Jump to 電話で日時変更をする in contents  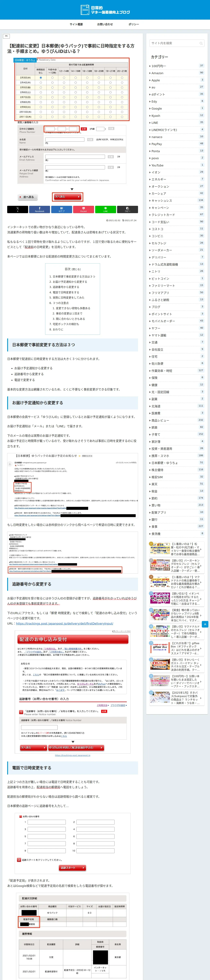click(66, 293)
